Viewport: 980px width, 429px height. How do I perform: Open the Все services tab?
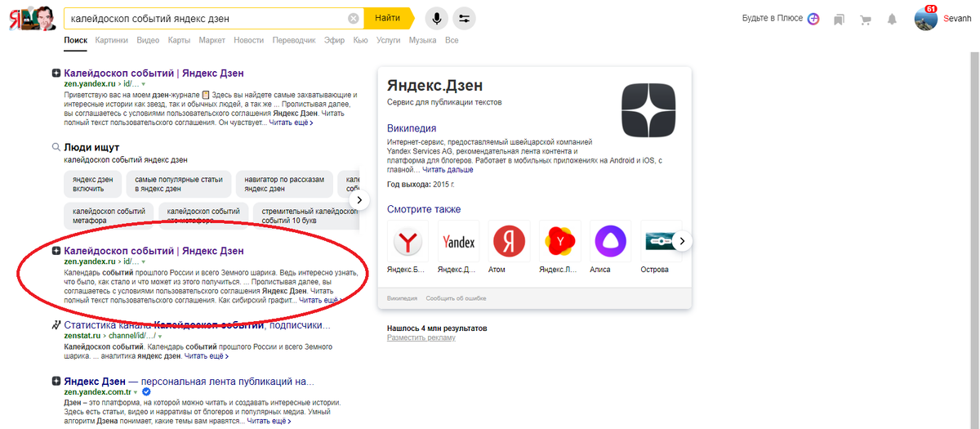[452, 40]
